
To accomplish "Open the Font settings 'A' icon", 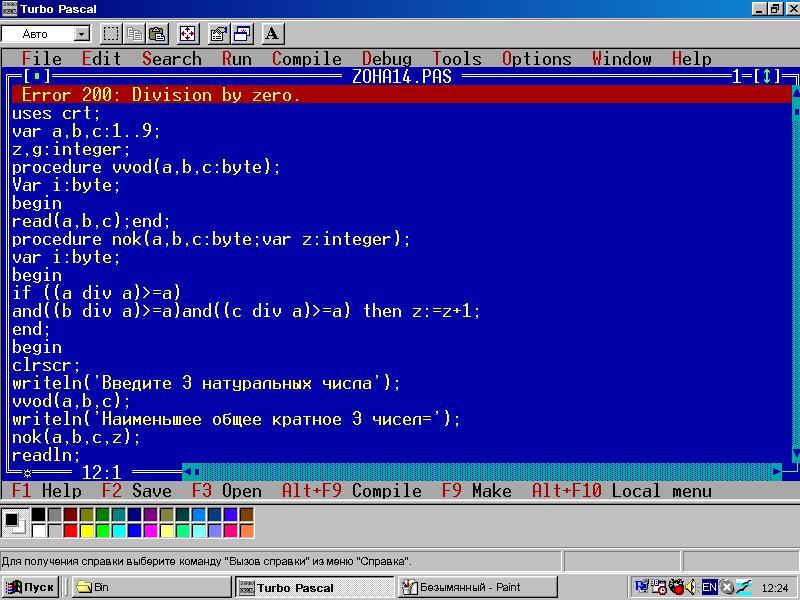I will pos(272,34).
